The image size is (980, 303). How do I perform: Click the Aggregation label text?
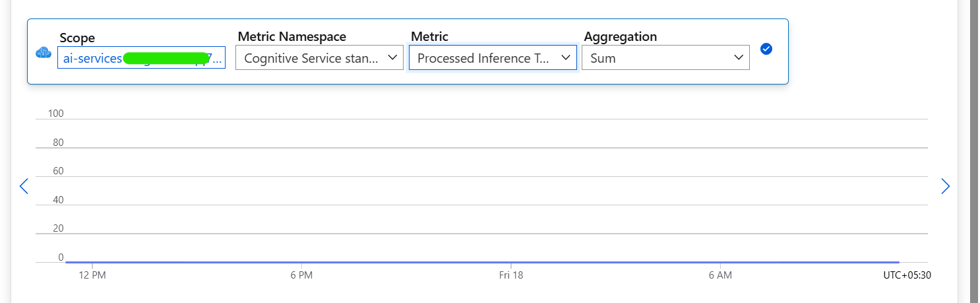pos(620,37)
